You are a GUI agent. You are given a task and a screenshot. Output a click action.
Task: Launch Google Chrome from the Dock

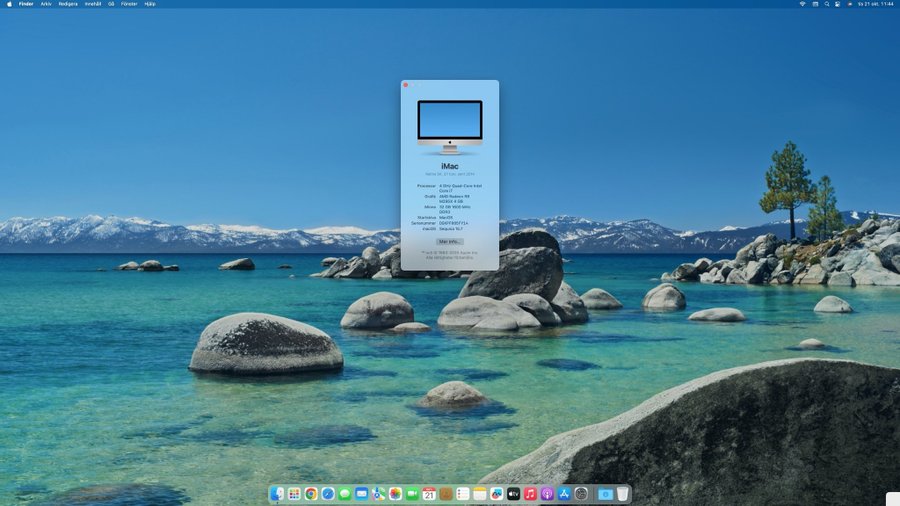click(311, 494)
